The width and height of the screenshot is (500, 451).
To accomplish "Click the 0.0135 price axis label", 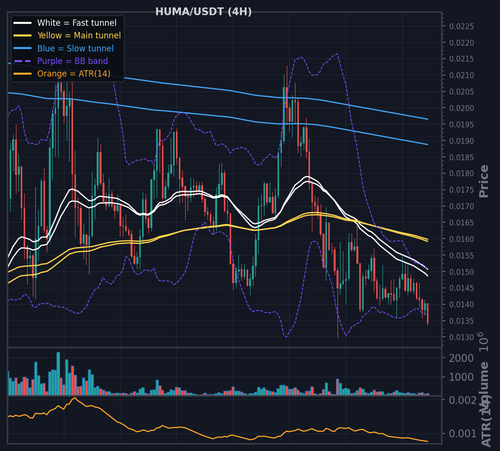I will click(x=462, y=321).
